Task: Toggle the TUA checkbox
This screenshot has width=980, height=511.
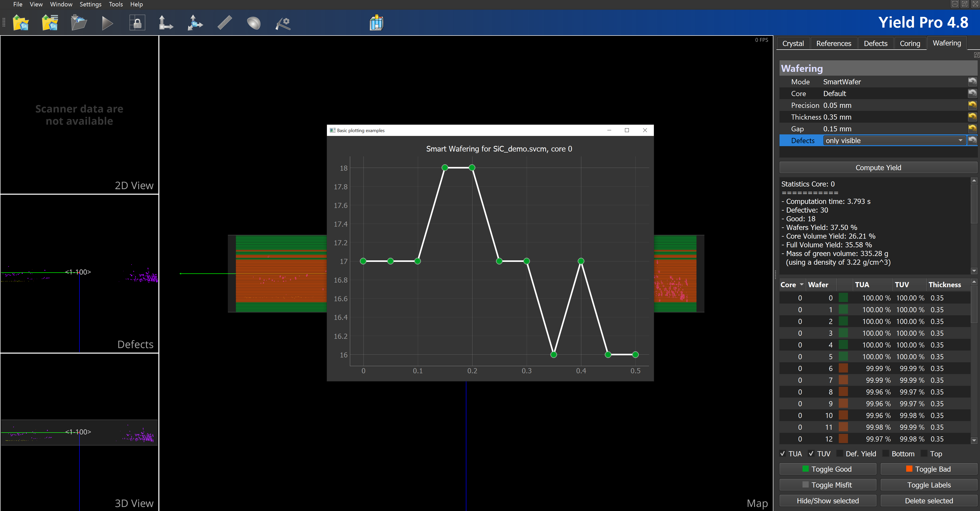Action: (783, 454)
